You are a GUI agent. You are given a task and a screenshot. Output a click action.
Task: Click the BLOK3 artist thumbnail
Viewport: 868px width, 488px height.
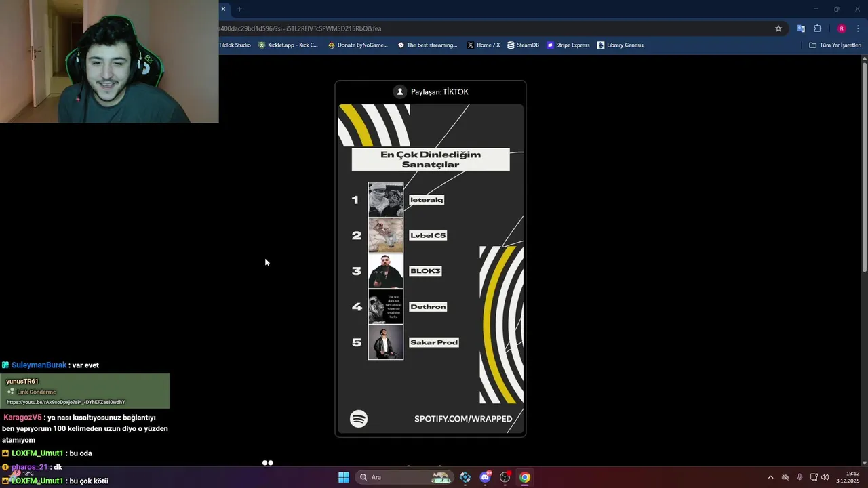pos(386,271)
